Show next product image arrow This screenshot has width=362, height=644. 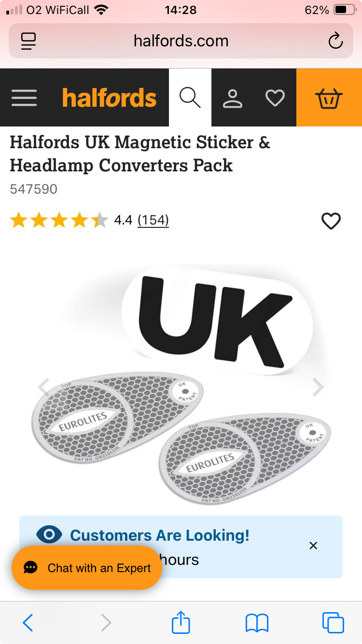click(x=318, y=387)
